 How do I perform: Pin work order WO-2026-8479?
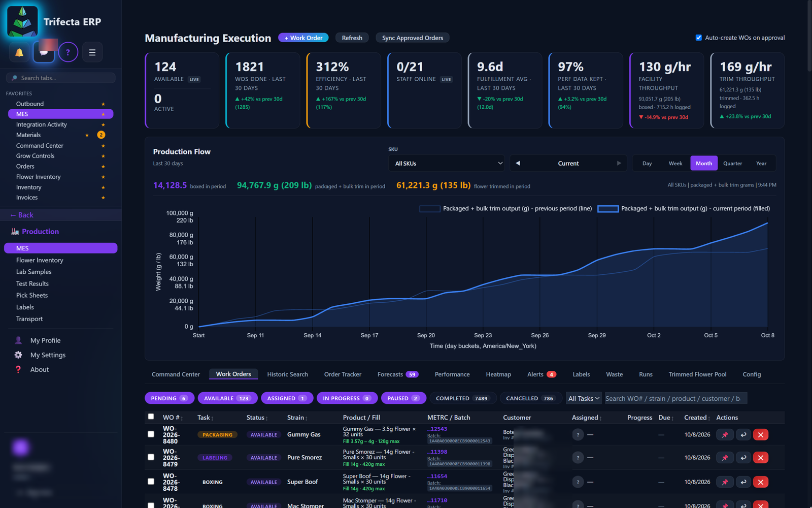coord(725,458)
